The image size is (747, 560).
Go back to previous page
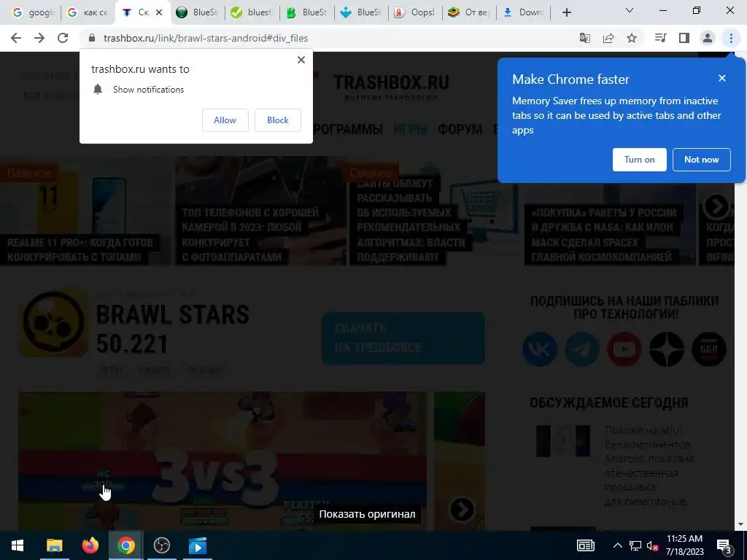pos(16,38)
